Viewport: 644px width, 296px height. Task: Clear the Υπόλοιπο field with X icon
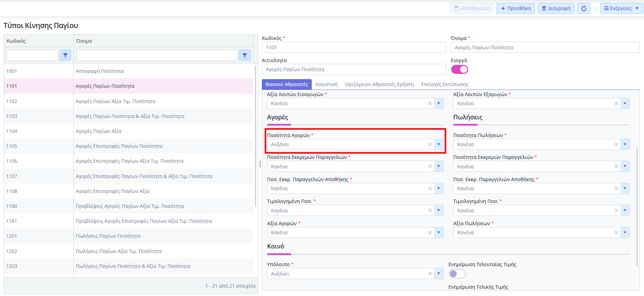[430, 274]
